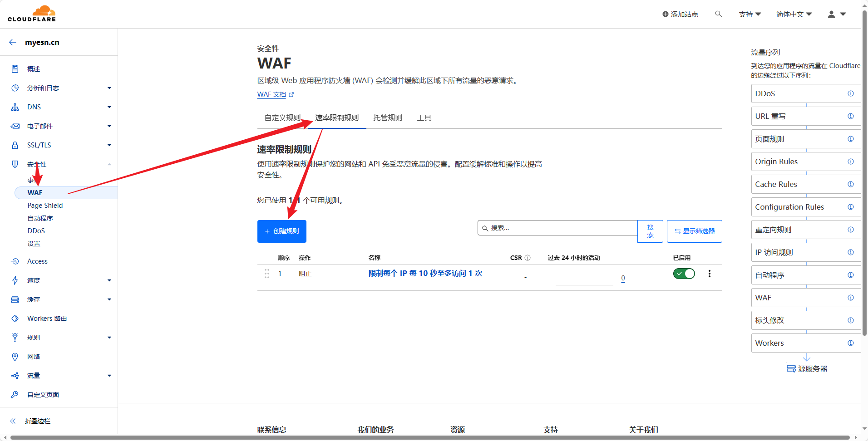
Task: Switch to the 托管规则 tab
Action: point(388,118)
